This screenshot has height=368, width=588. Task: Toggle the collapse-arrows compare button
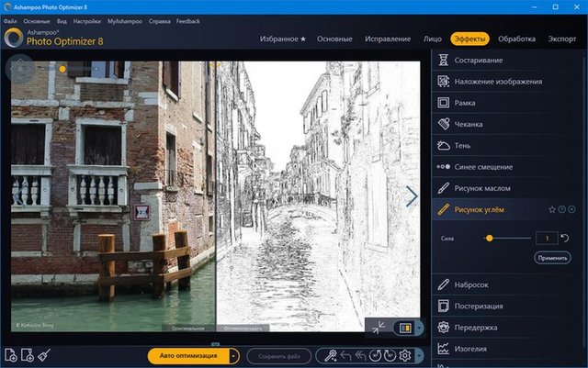tap(378, 327)
